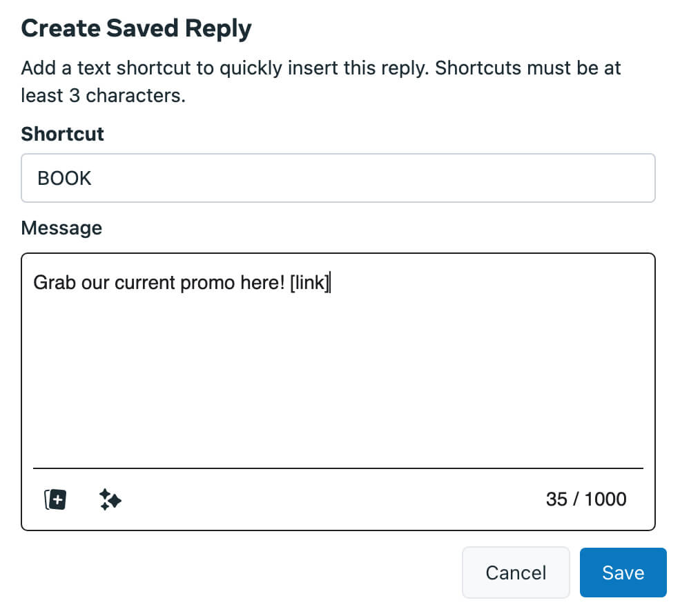The width and height of the screenshot is (680, 616).
Task: Click the words least 3 characters
Action: [104, 95]
